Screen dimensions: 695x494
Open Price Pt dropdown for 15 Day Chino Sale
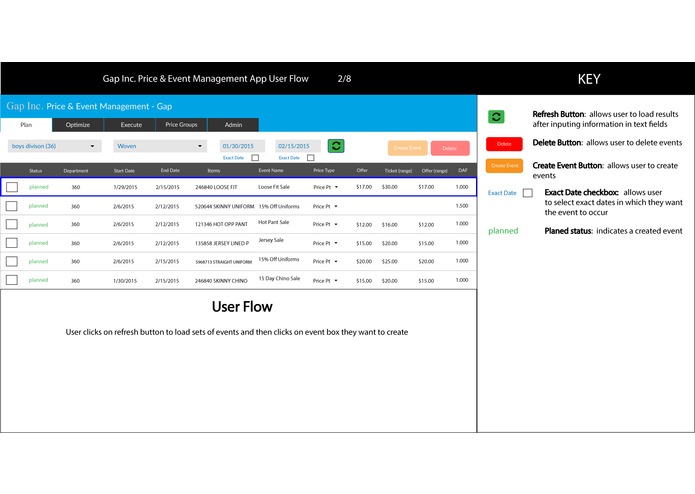pos(325,280)
